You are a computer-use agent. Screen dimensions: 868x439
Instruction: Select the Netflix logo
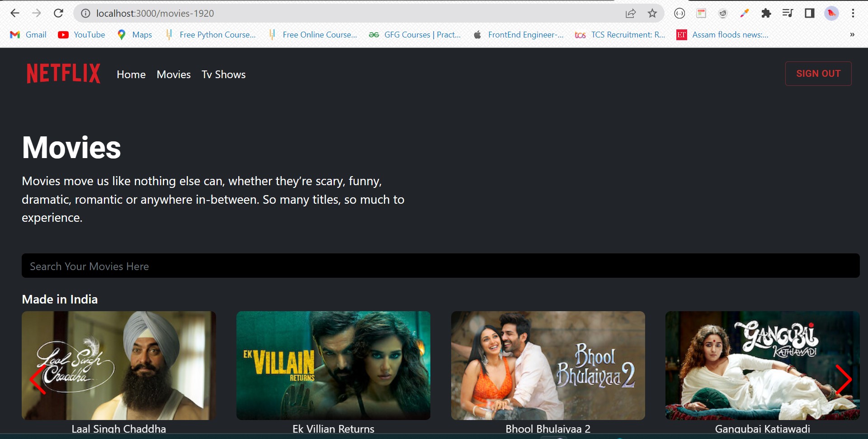coord(63,73)
